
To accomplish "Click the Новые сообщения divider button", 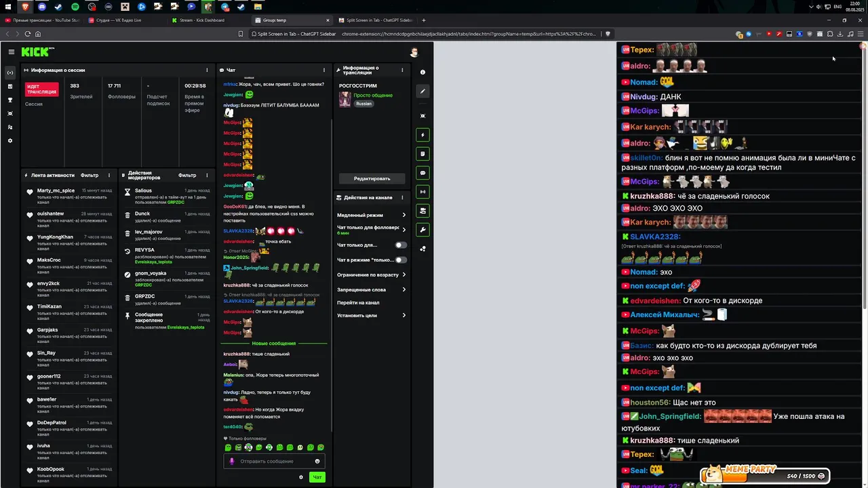I will coord(274,344).
